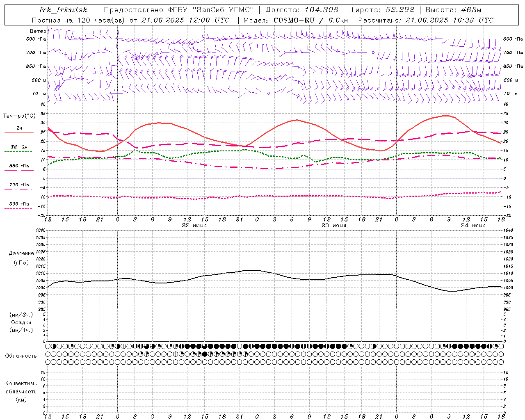Viewport: 525px width, 420px height.
Task: Click the station title Irk_Irkutsk
Action: pos(63,10)
